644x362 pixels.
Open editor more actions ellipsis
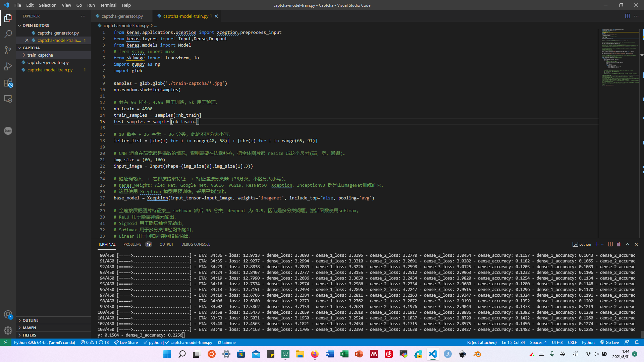tap(636, 16)
